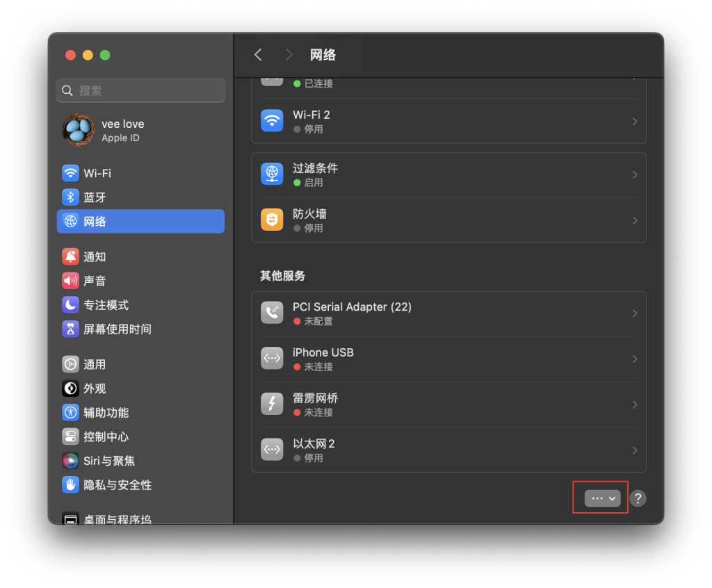Open 通知 notification settings icon
Viewport: 712px width, 588px height.
70,256
